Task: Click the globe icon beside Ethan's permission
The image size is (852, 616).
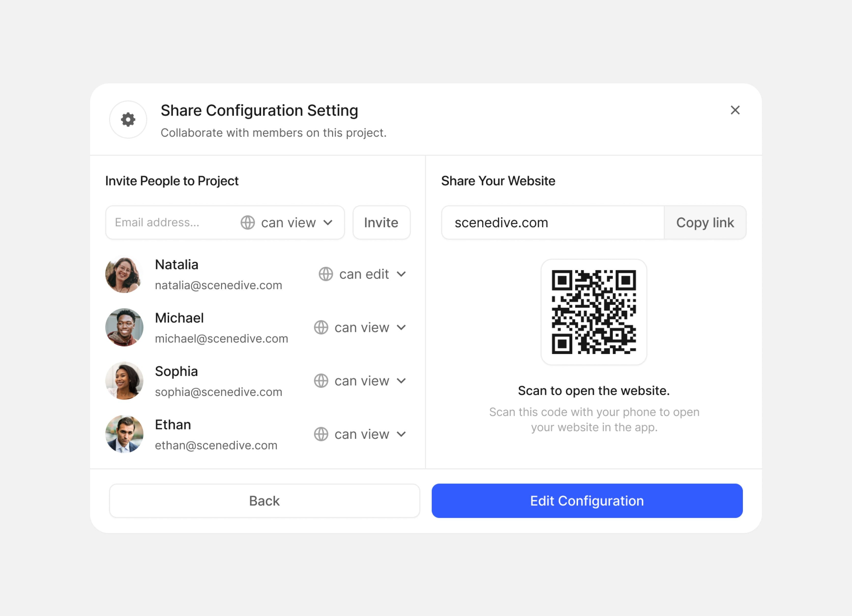Action: click(x=321, y=434)
